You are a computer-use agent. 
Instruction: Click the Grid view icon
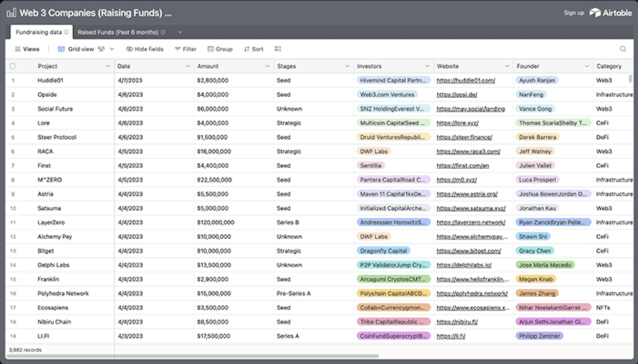point(61,49)
